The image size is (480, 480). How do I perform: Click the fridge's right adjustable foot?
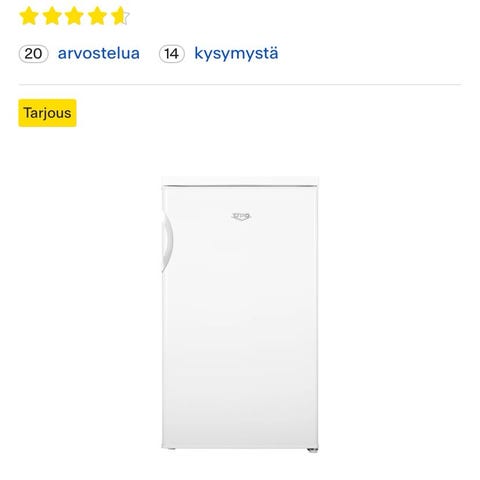(x=312, y=450)
